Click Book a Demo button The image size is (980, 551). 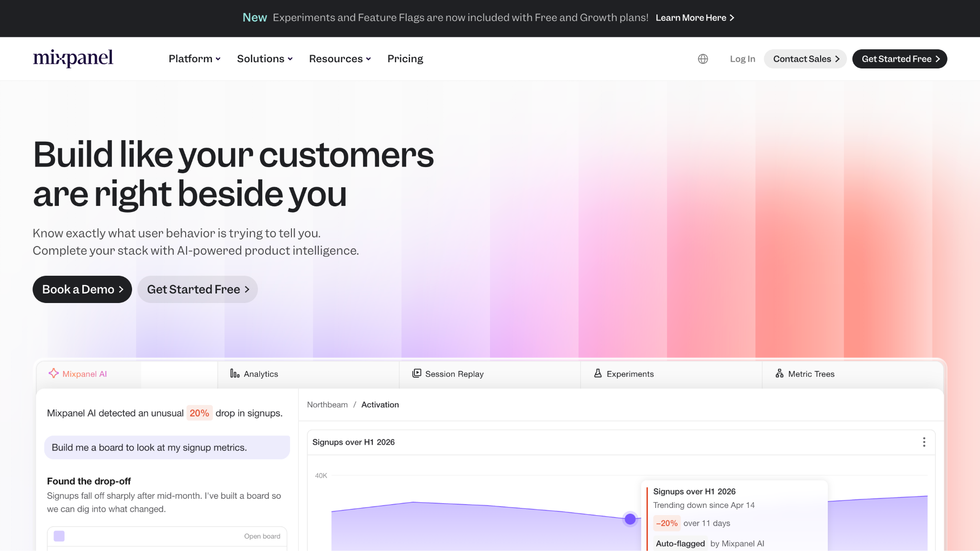(x=82, y=289)
